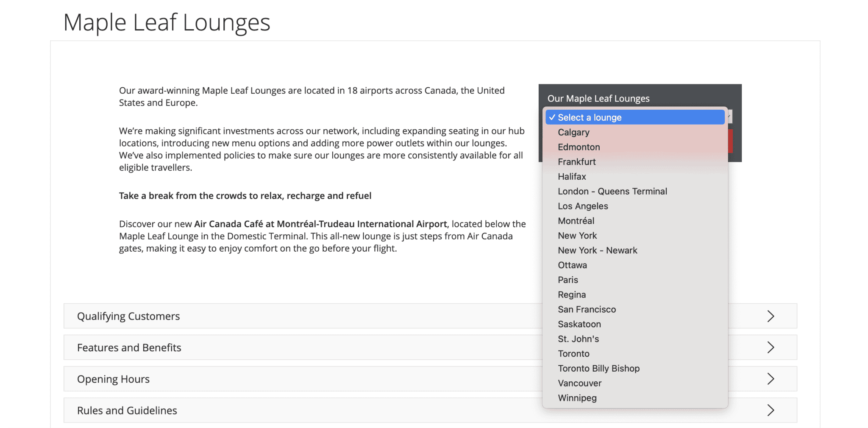The image size is (868, 428).
Task: Click the Rules and Guidelines chevron arrow
Action: coord(771,410)
